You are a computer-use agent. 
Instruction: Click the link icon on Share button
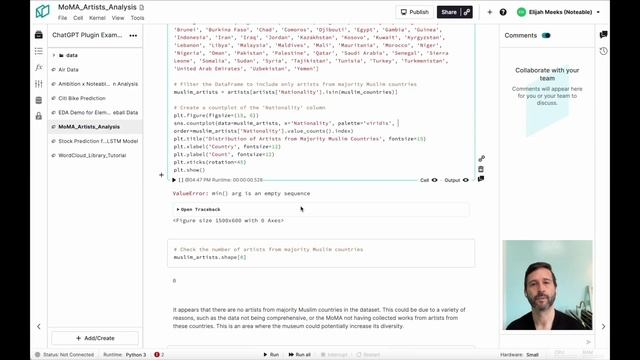click(467, 12)
